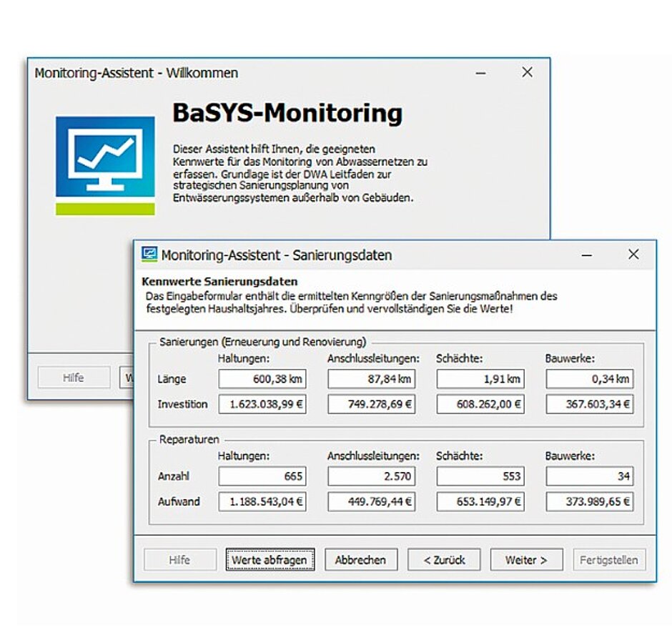Click the Anschlussleitungen Länge field 87,84 km

(x=371, y=379)
